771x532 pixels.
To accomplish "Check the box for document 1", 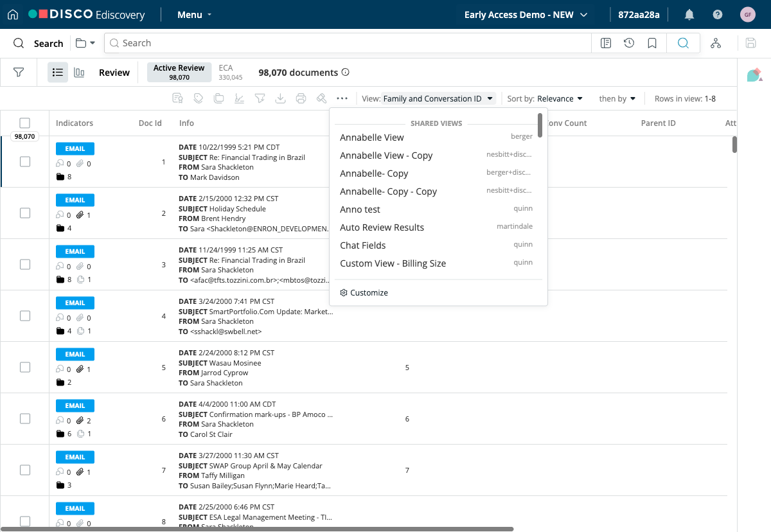I will (24, 162).
